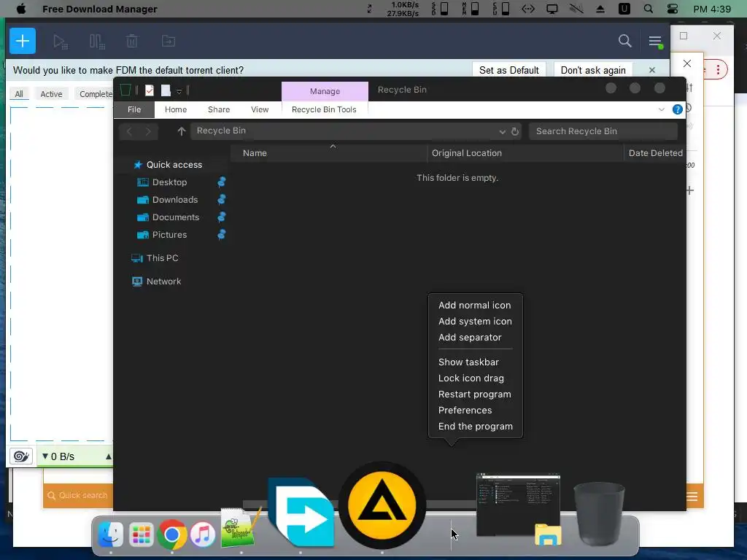The width and height of the screenshot is (747, 560).
Task: Click the blue add download plus button
Action: [23, 41]
